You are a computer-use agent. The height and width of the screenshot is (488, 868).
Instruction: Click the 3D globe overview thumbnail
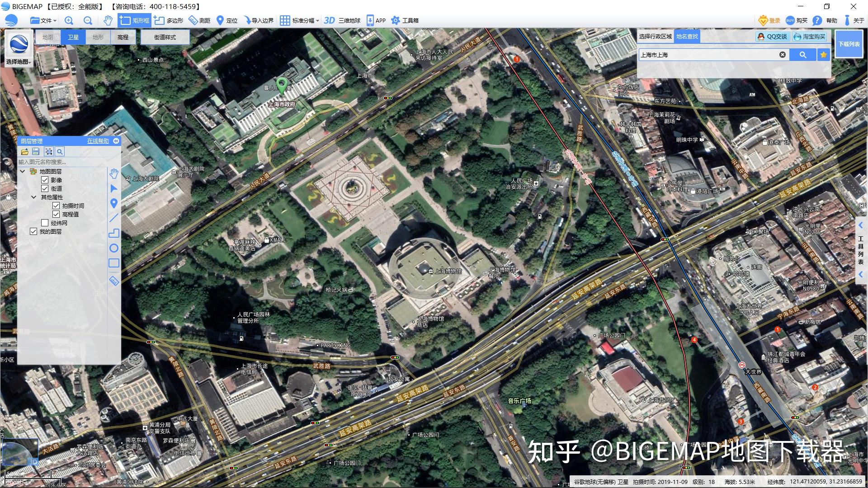click(20, 452)
